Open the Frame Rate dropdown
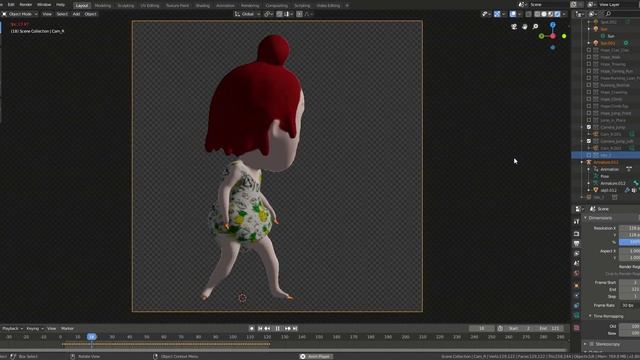The width and height of the screenshot is (640, 360). click(629, 305)
